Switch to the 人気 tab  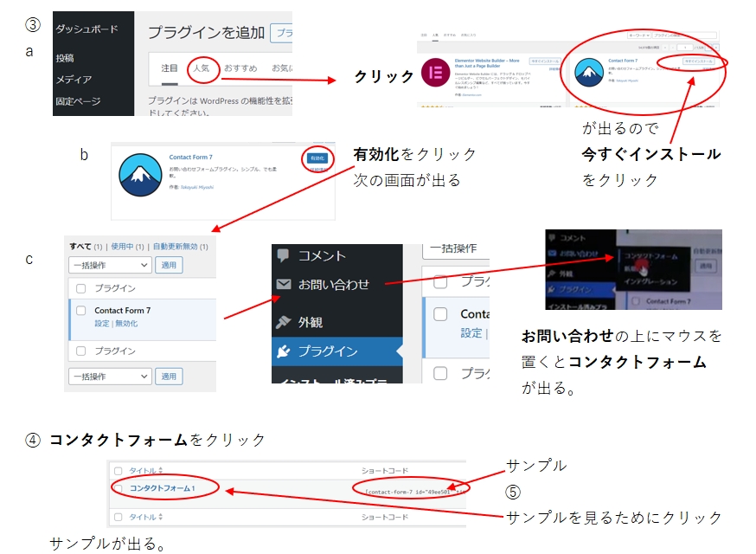(201, 68)
